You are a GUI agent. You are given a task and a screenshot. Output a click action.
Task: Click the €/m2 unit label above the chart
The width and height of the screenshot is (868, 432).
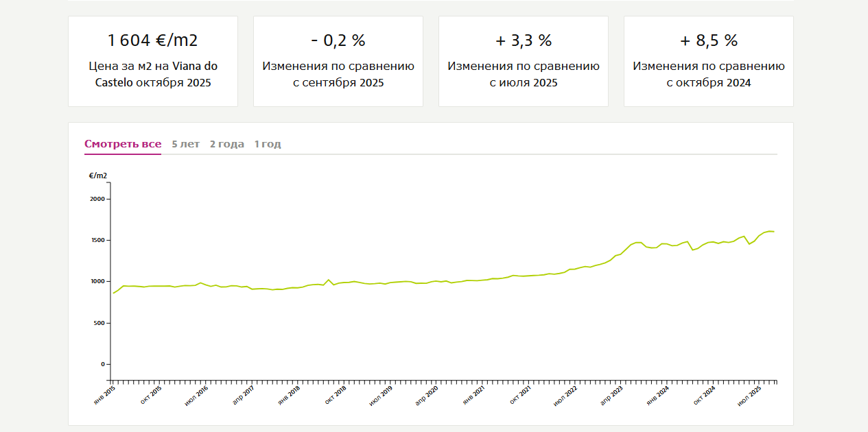pyautogui.click(x=98, y=176)
